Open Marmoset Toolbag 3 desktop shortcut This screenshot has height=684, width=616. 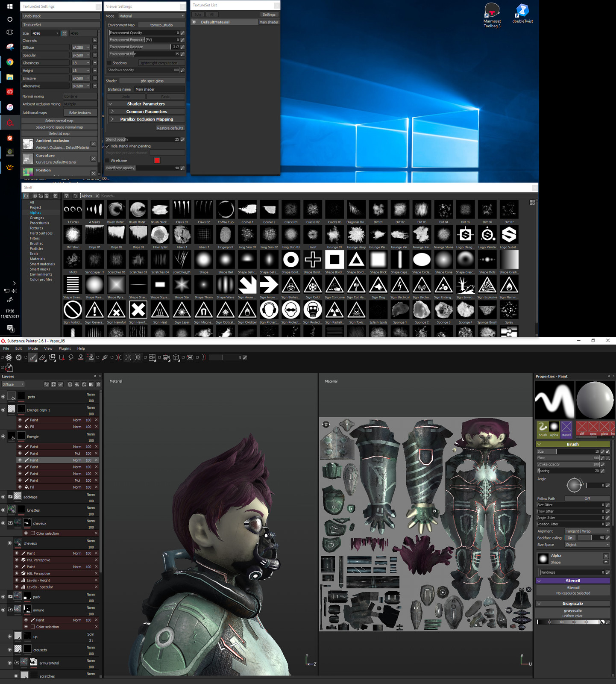tap(492, 15)
